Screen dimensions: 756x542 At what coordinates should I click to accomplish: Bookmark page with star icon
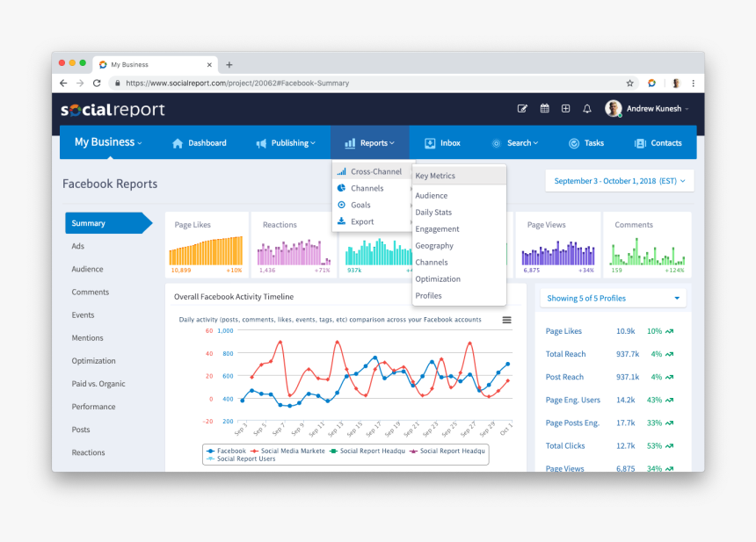click(629, 83)
